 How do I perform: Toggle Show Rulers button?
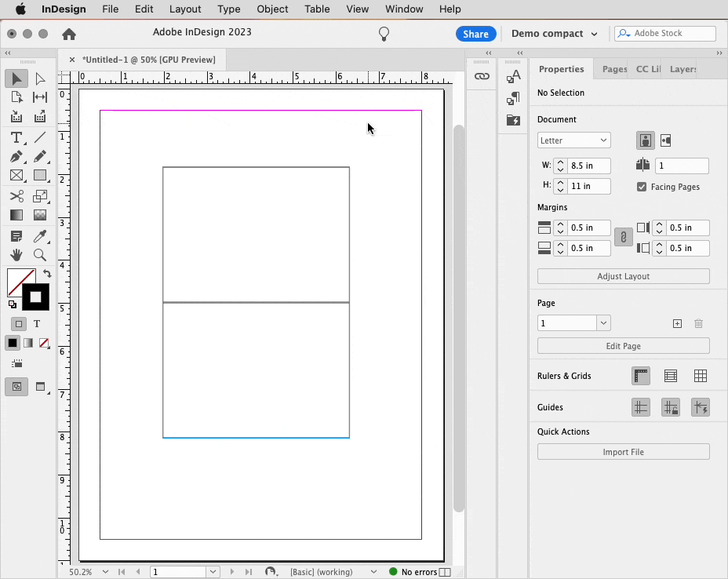pos(641,376)
